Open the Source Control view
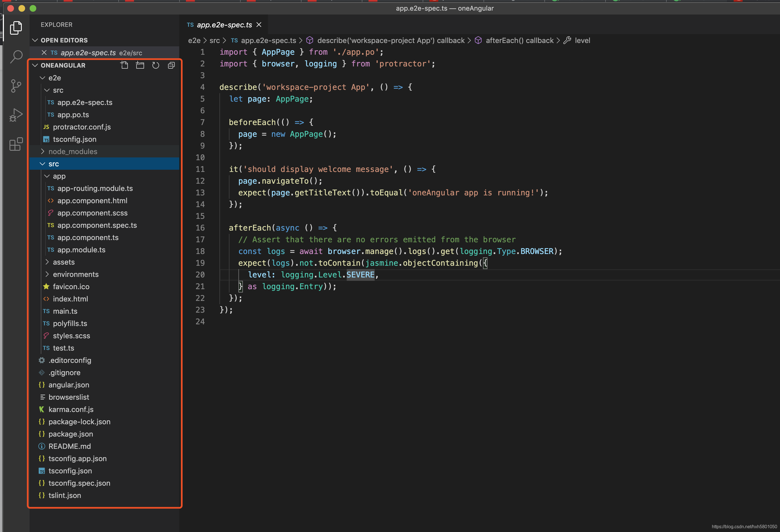780x532 pixels. (16, 86)
